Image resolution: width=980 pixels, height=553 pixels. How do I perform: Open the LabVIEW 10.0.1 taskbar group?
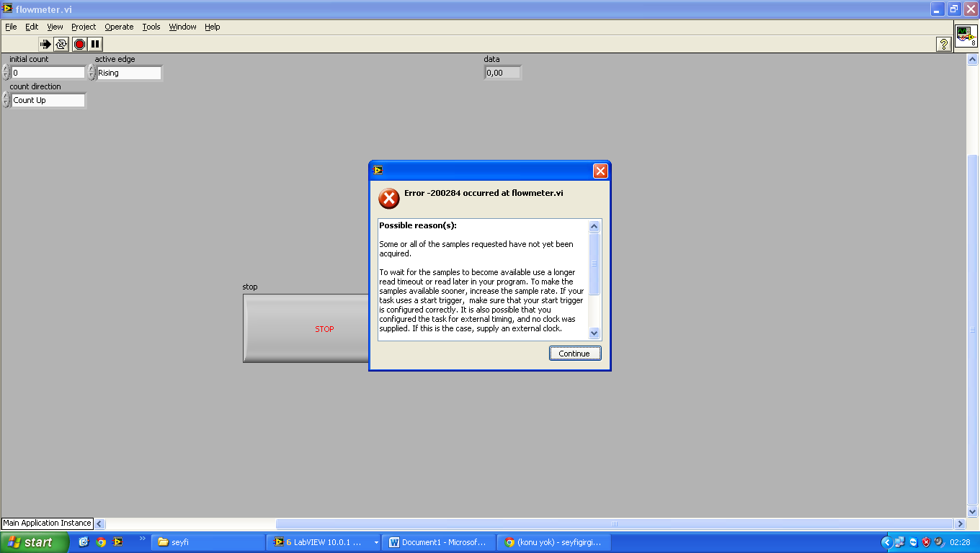(324, 542)
